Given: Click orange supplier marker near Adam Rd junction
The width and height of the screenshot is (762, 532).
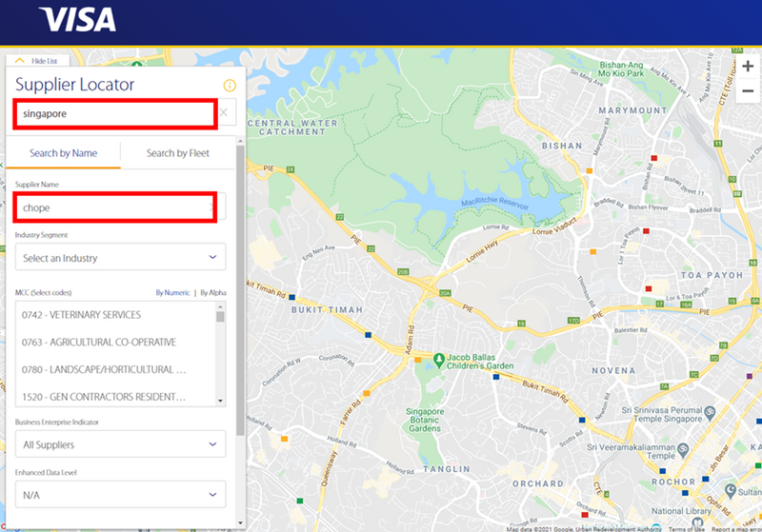Looking at the screenshot, I should [417, 360].
